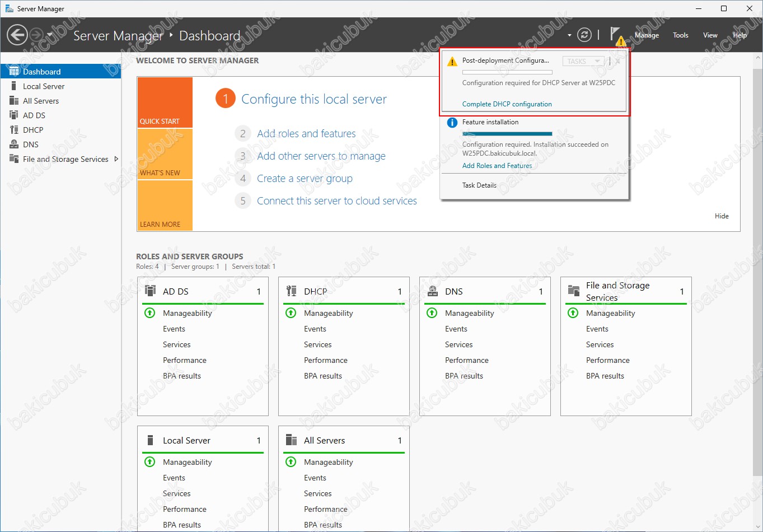Click the AD DS sidebar icon
Image resolution: width=763 pixels, height=532 pixels.
coord(14,115)
